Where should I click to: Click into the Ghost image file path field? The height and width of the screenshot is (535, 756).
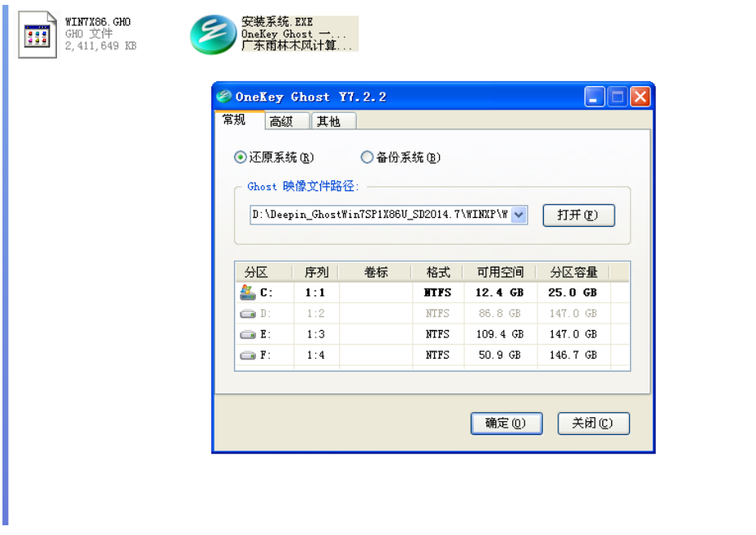(x=381, y=215)
